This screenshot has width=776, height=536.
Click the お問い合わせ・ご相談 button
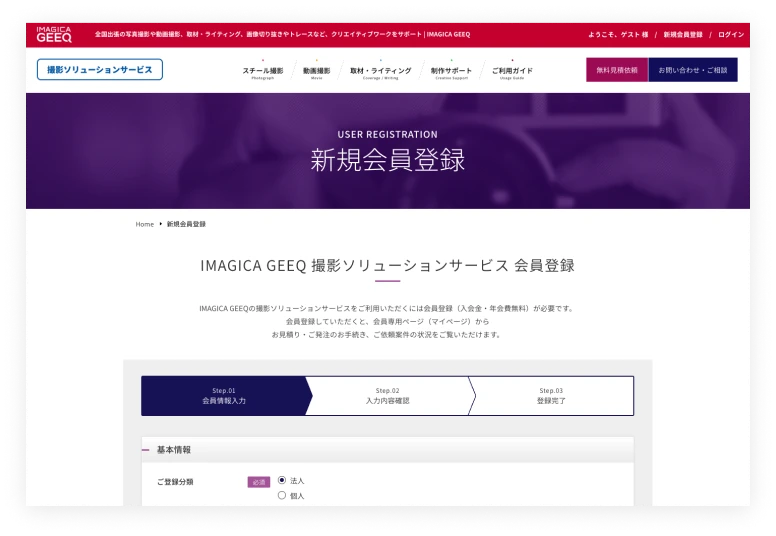[693, 70]
